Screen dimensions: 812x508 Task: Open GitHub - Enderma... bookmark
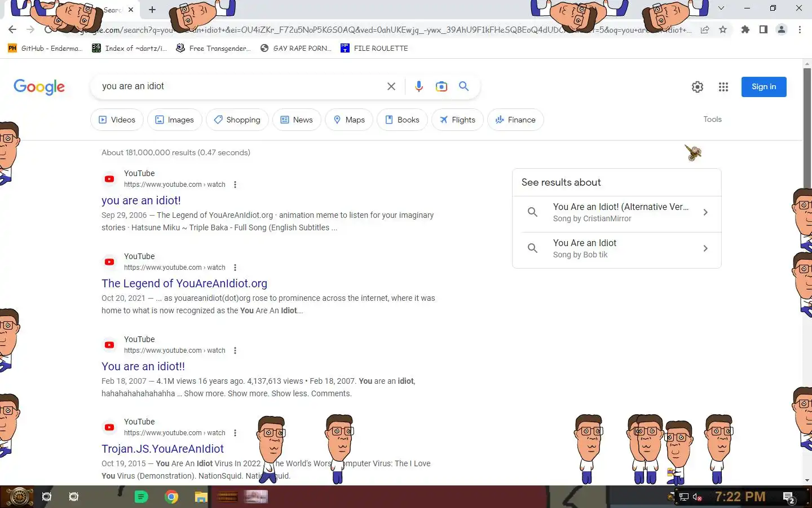(45, 49)
